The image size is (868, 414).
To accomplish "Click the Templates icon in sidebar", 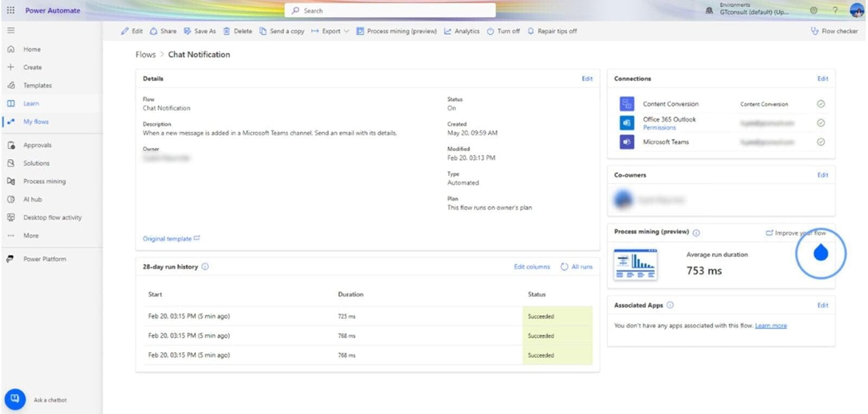I will coord(11,85).
